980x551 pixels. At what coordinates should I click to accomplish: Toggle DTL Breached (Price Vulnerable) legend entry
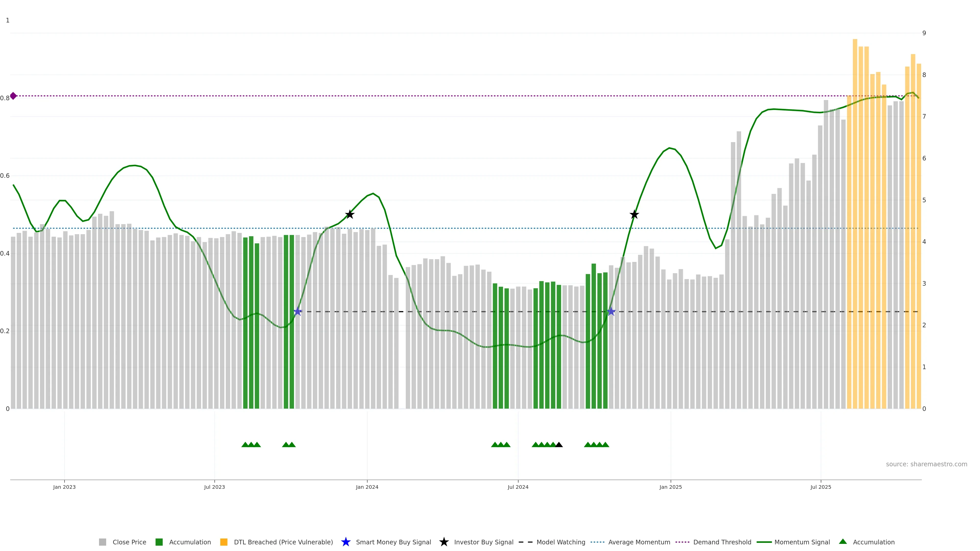click(283, 542)
